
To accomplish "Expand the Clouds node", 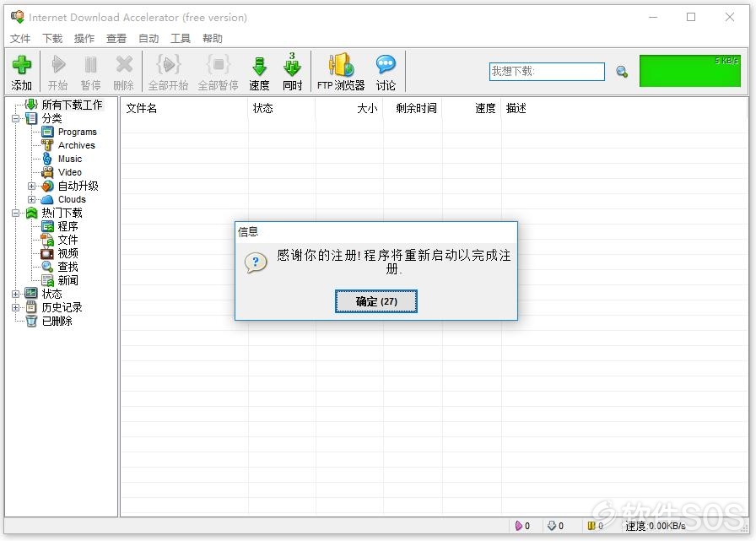I will [32, 199].
